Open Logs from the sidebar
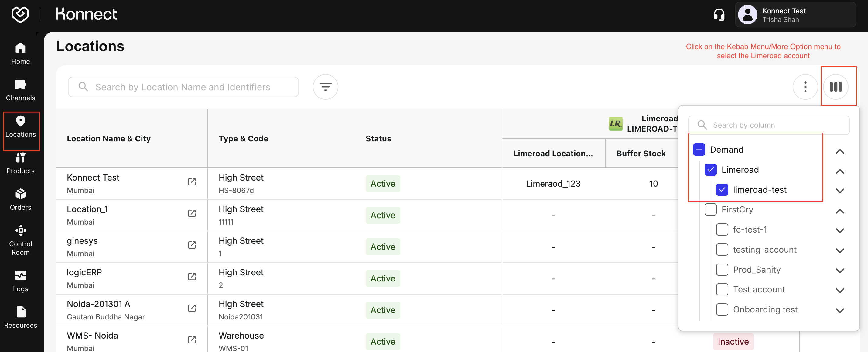The width and height of the screenshot is (868, 352). 21,281
